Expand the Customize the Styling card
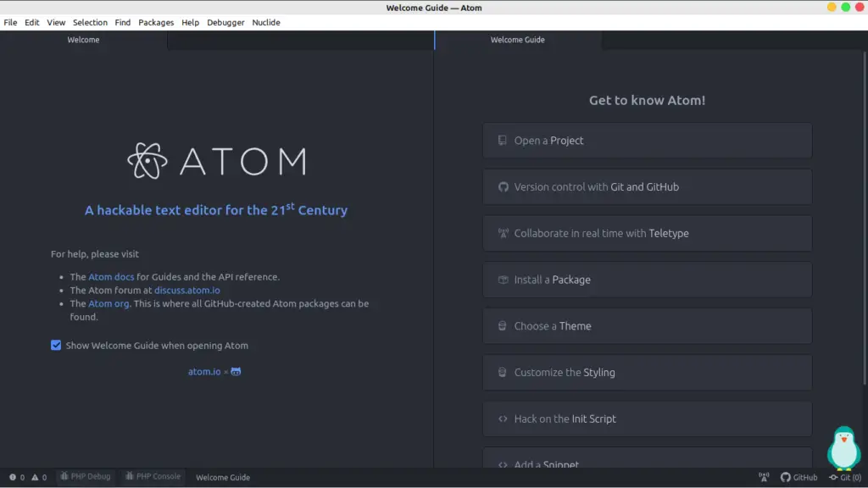The width and height of the screenshot is (868, 488). tap(647, 373)
